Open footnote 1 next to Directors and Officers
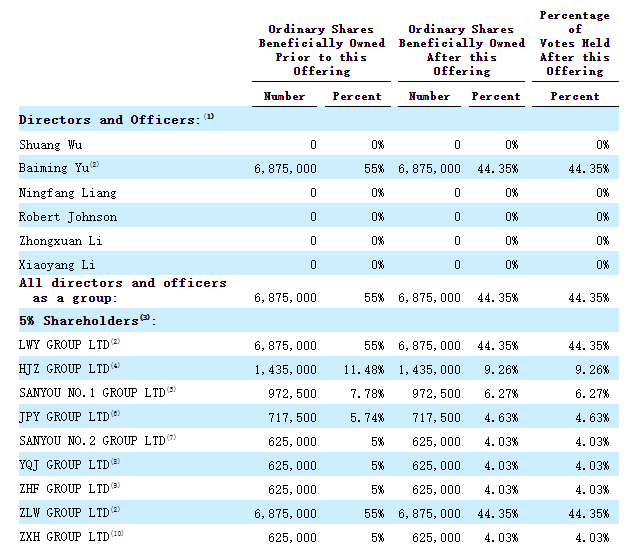This screenshot has width=634, height=552. coord(209,117)
